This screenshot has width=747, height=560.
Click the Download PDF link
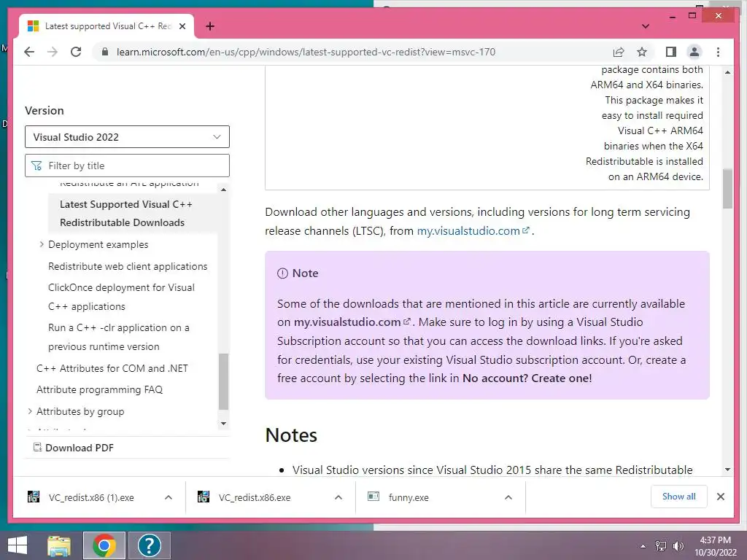74,448
